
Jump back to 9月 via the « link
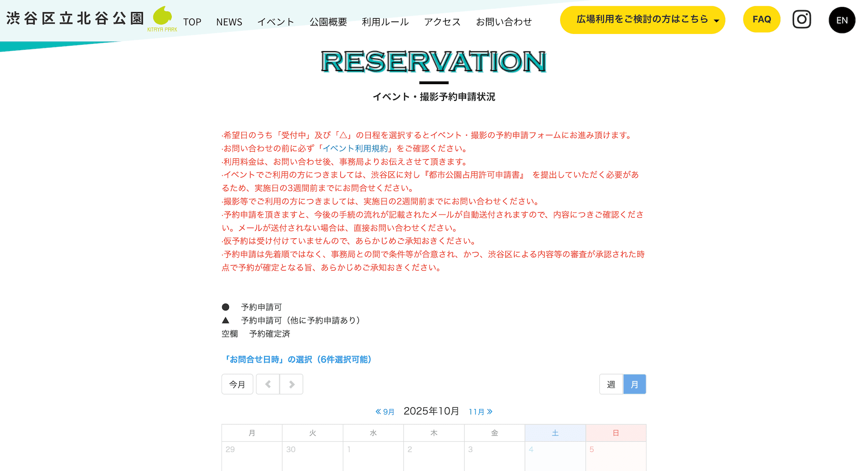(385, 412)
